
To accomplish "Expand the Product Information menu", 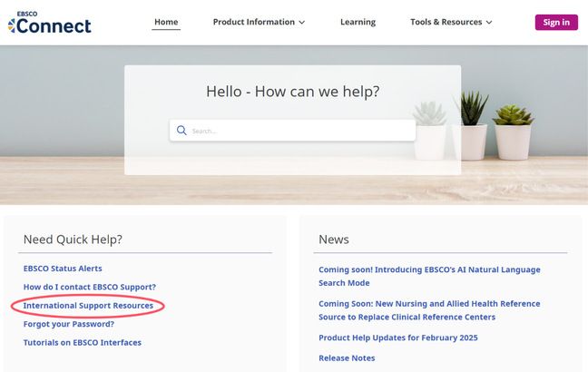I will click(253, 22).
